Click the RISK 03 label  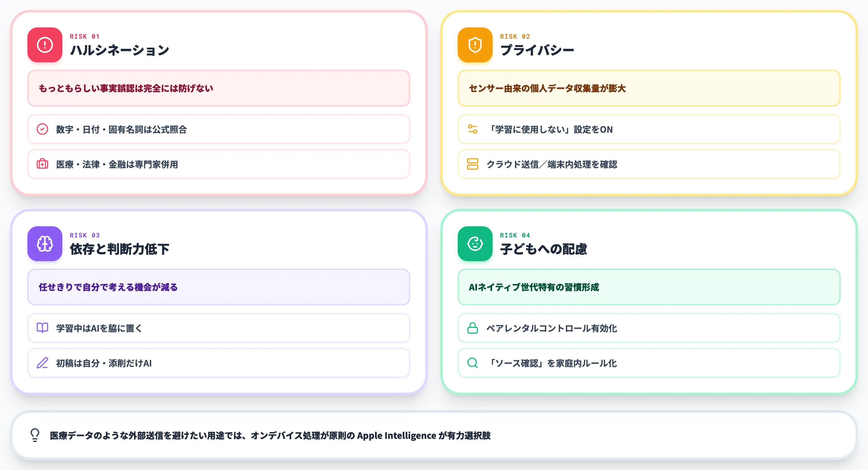84,235
